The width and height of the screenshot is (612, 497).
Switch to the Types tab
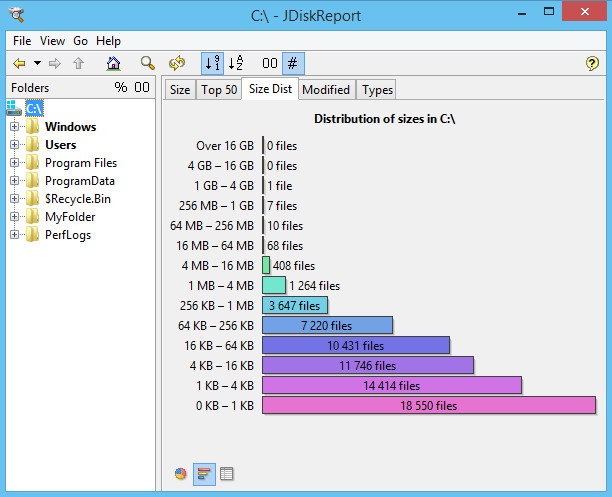(377, 90)
